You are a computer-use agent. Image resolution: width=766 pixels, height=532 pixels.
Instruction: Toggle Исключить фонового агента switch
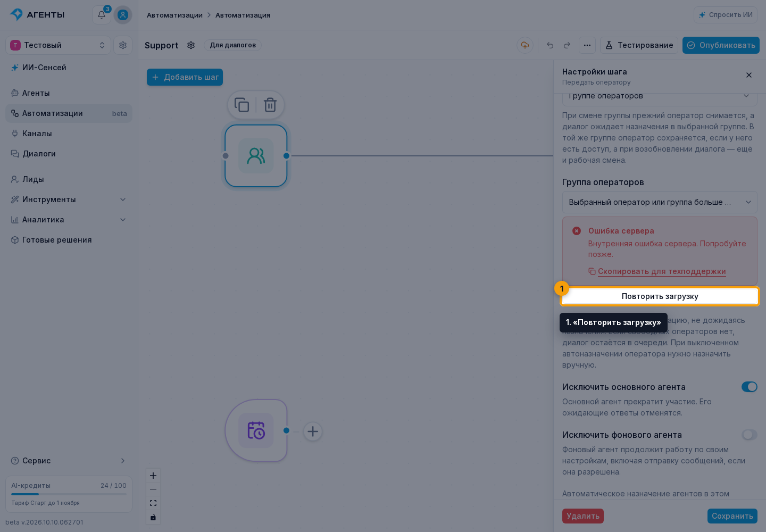coord(750,435)
